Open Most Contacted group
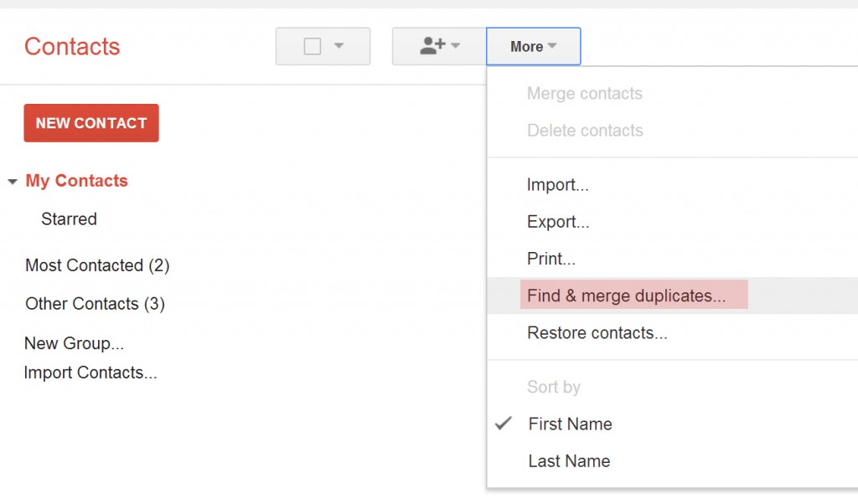858x504 pixels. (97, 265)
